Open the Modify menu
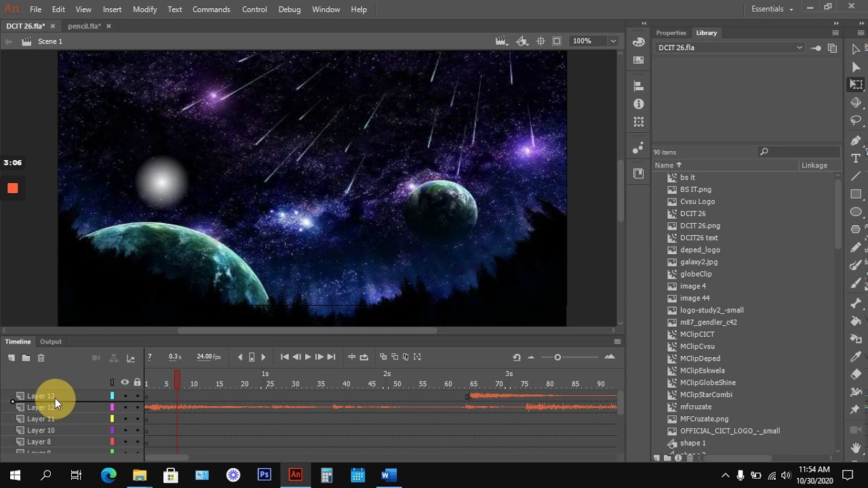The width and height of the screenshot is (868, 488). click(144, 9)
